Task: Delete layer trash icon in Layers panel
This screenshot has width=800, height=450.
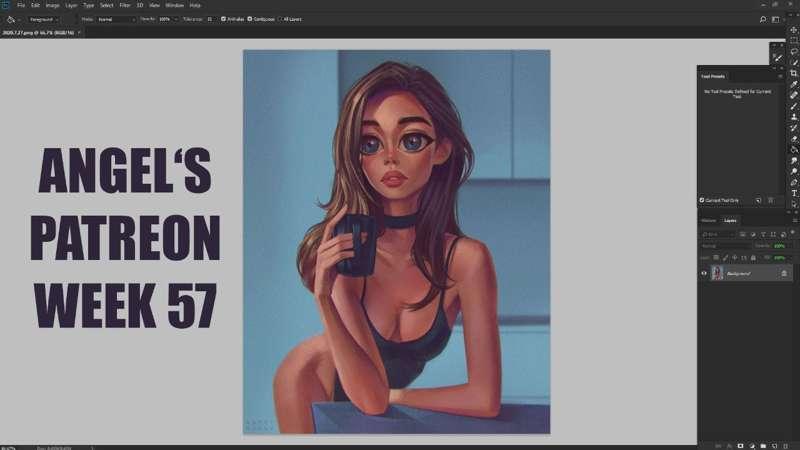Action: coord(785,446)
